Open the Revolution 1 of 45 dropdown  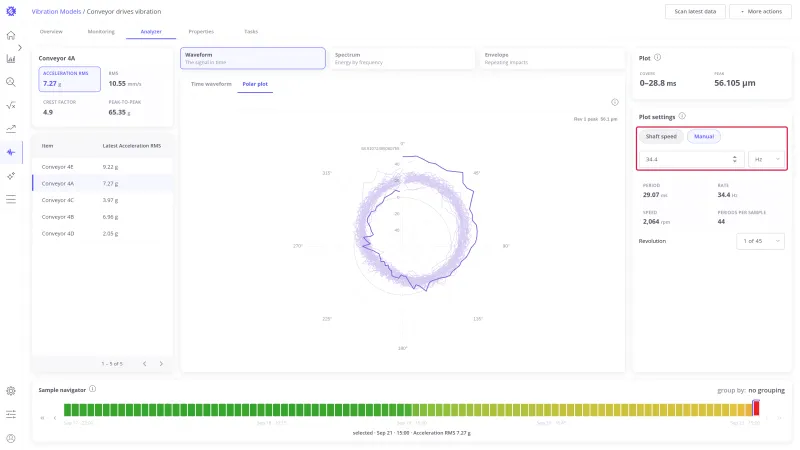pos(760,241)
